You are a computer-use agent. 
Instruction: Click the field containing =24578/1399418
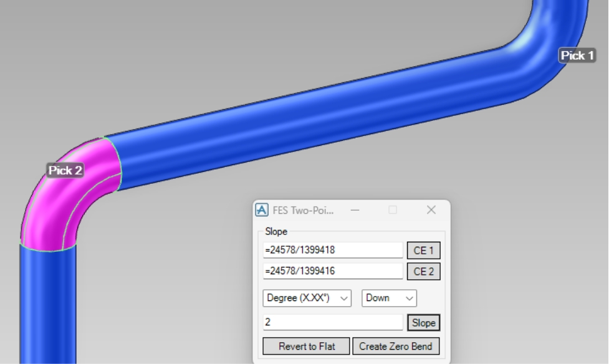click(x=332, y=251)
